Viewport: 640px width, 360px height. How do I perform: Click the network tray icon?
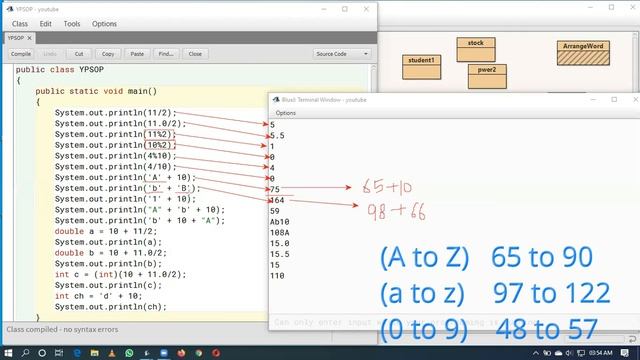580,353
